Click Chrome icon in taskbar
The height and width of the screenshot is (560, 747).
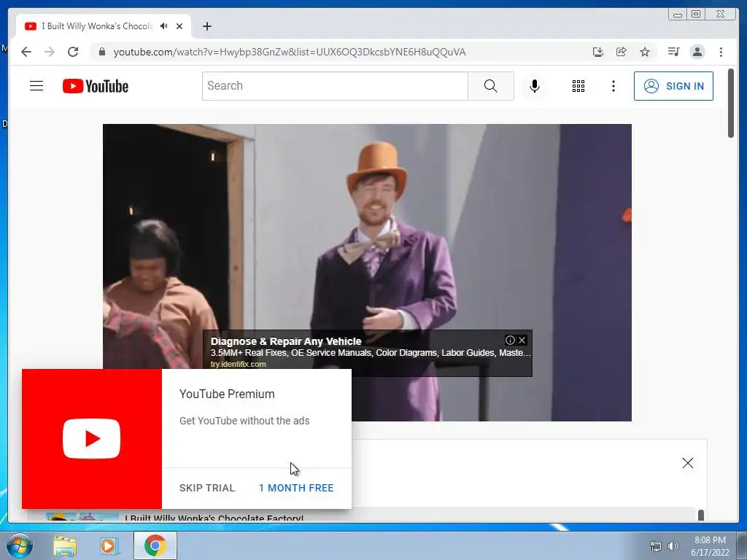[x=155, y=545]
